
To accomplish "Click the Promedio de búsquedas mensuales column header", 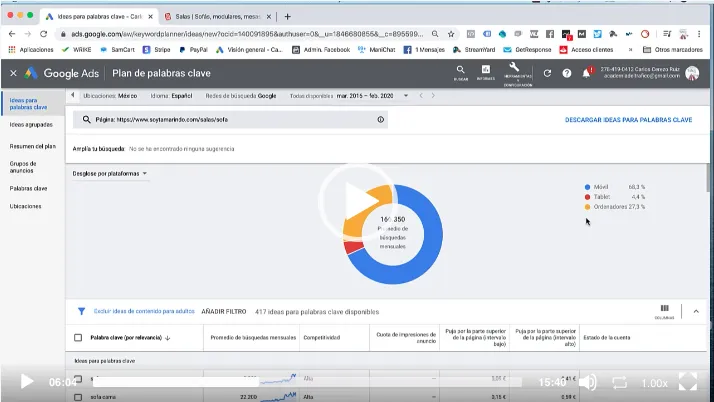I will tap(253, 338).
